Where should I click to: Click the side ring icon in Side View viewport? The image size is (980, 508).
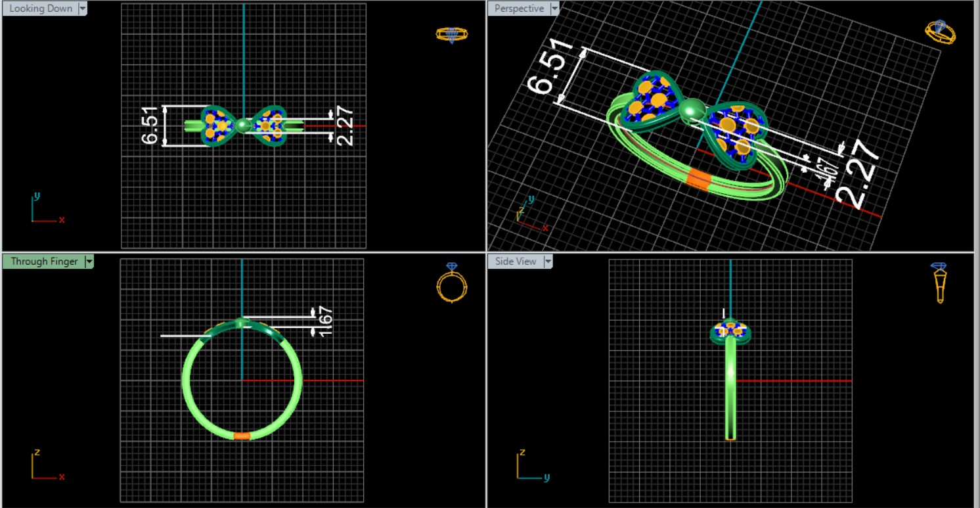939,283
